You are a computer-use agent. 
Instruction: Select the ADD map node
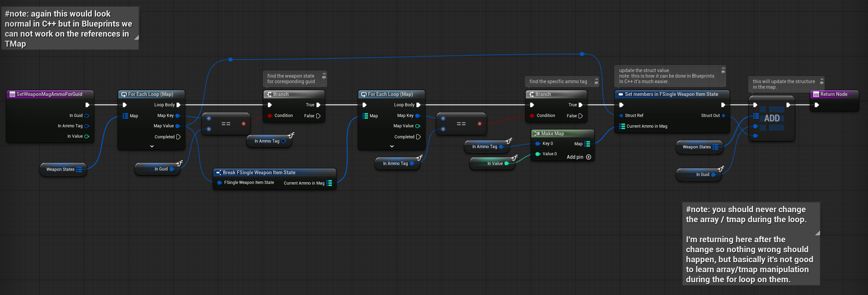tap(772, 118)
